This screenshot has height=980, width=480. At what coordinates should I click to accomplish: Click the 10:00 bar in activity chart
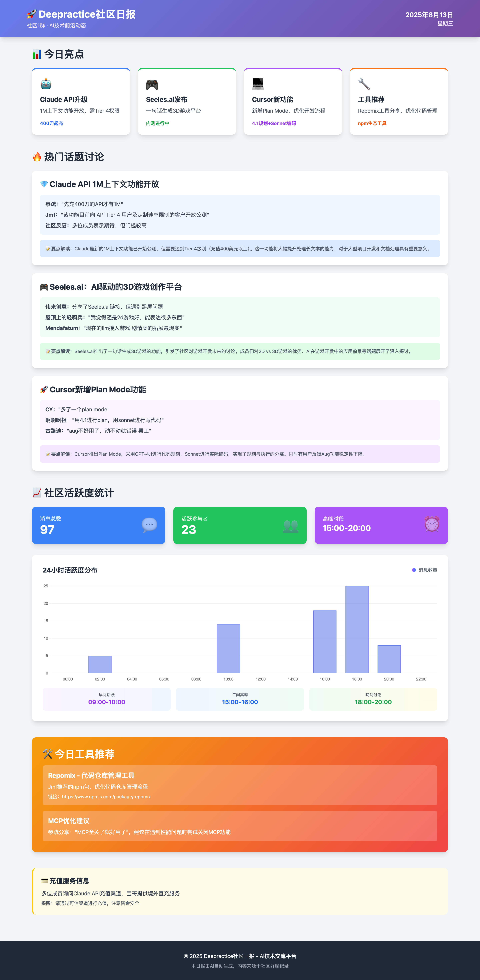coord(228,649)
